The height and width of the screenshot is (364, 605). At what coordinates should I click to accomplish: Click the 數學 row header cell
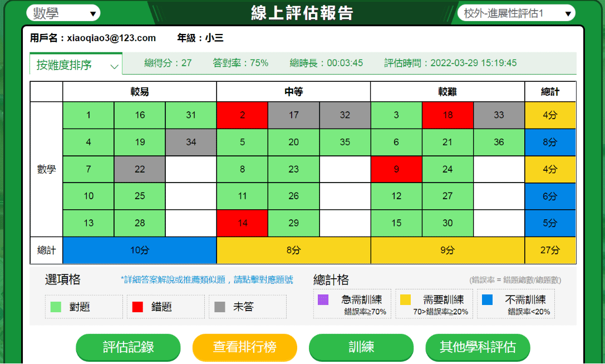click(x=46, y=169)
